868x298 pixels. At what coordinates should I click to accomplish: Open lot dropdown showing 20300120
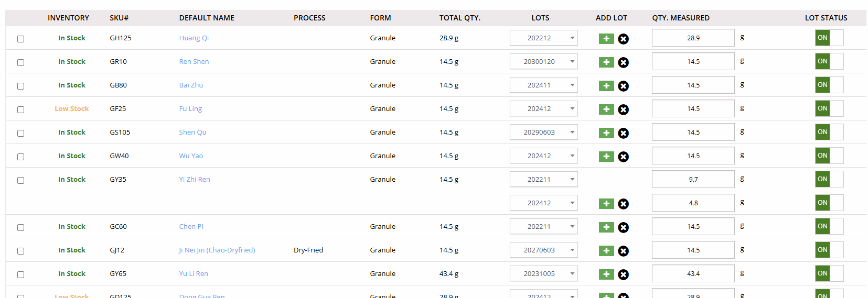click(x=543, y=62)
